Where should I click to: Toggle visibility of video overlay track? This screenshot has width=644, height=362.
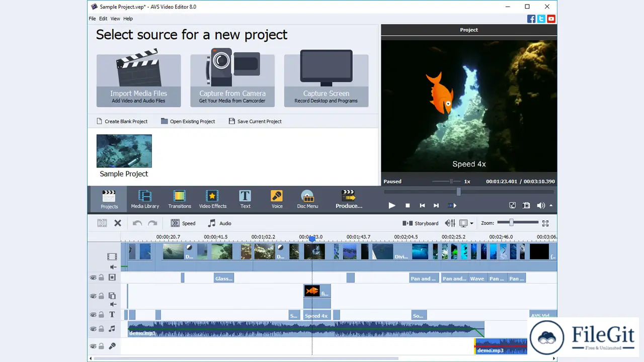pos(93,296)
